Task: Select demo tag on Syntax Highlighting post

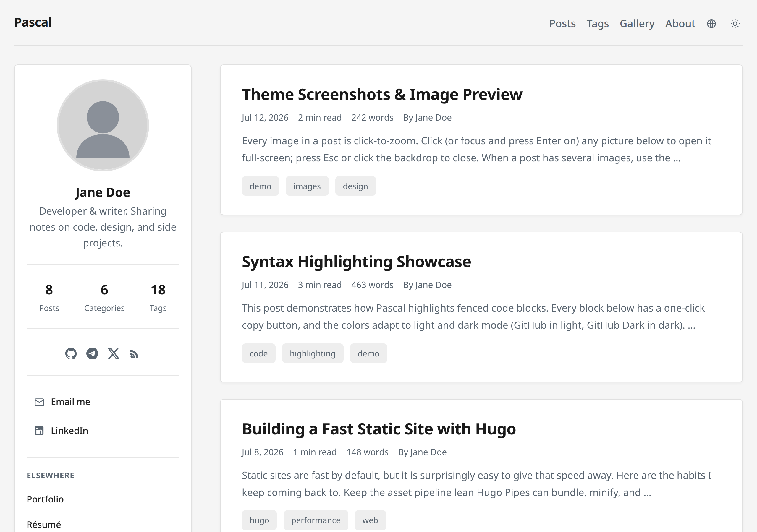Action: point(369,353)
